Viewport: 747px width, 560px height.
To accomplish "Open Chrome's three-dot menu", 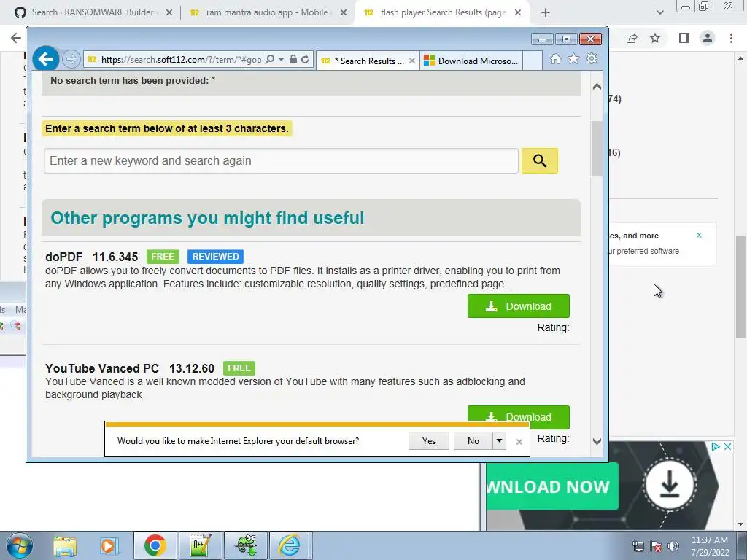I will [731, 38].
